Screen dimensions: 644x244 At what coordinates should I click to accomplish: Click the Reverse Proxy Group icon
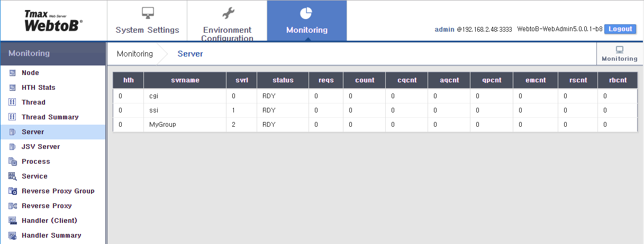(x=13, y=191)
